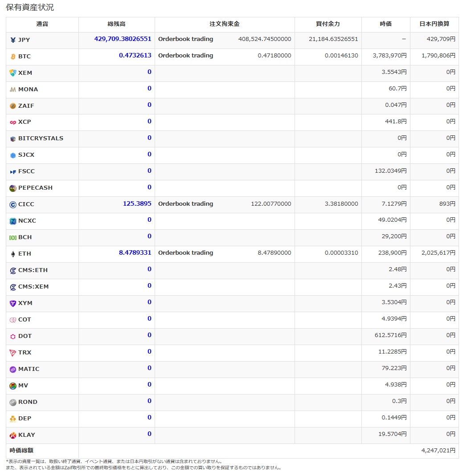Click the DOT polkadot icon
Viewport: 463px width, 476px height.
click(x=13, y=336)
